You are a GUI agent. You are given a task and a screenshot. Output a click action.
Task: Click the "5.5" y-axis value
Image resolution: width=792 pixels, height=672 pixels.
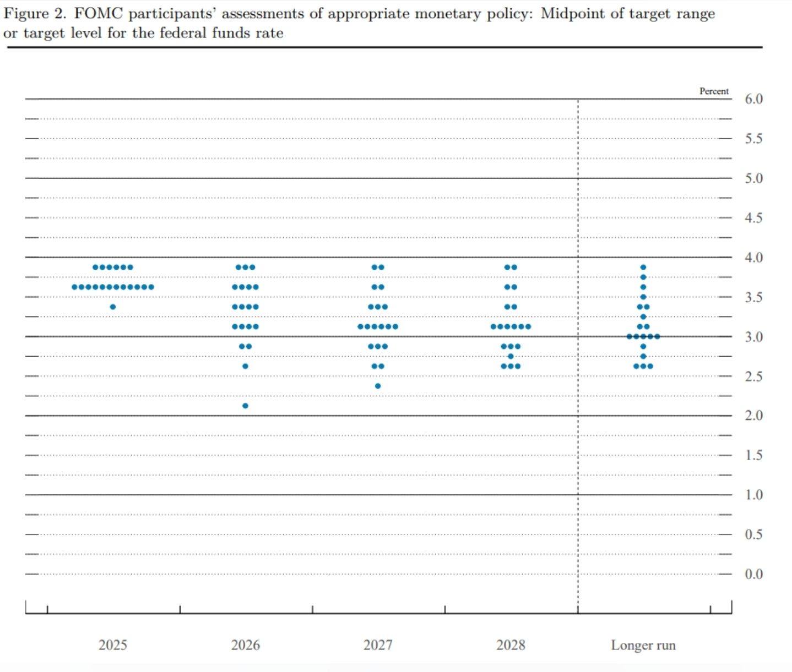click(x=754, y=139)
